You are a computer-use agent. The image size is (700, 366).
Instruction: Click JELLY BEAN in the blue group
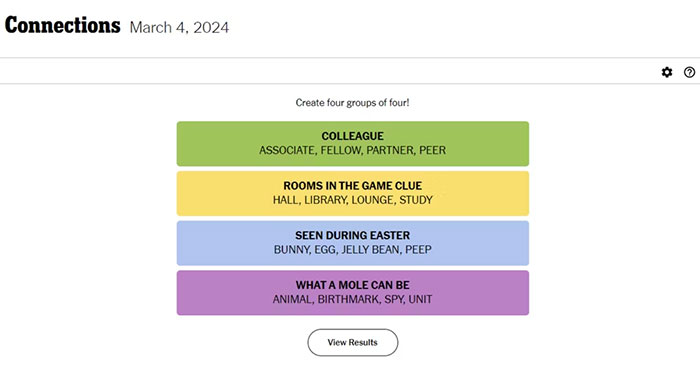coord(371,249)
